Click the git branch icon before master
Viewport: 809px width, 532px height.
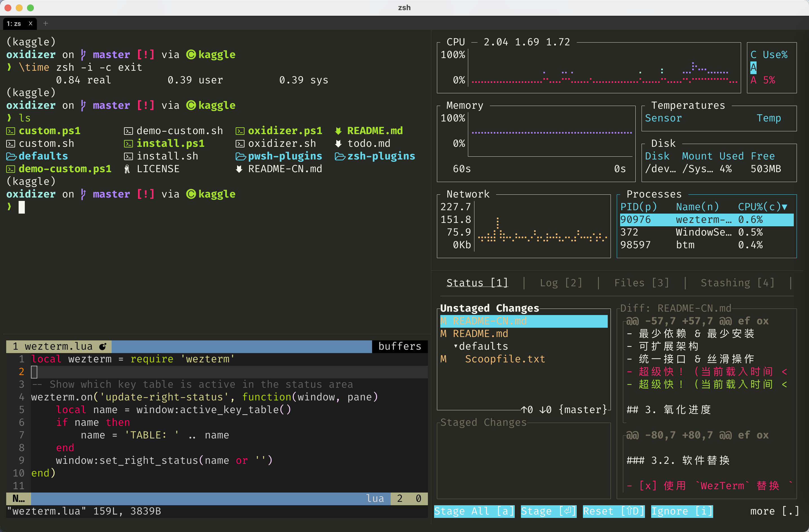(83, 194)
